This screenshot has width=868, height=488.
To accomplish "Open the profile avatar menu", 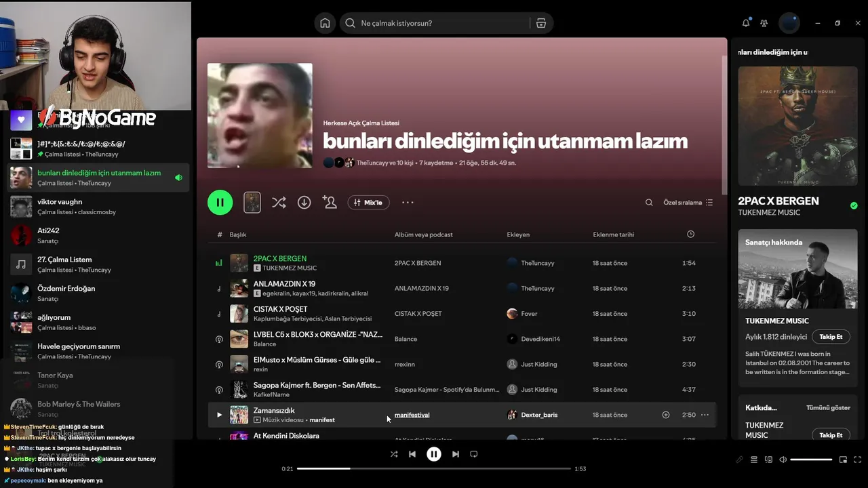I will 789,23.
